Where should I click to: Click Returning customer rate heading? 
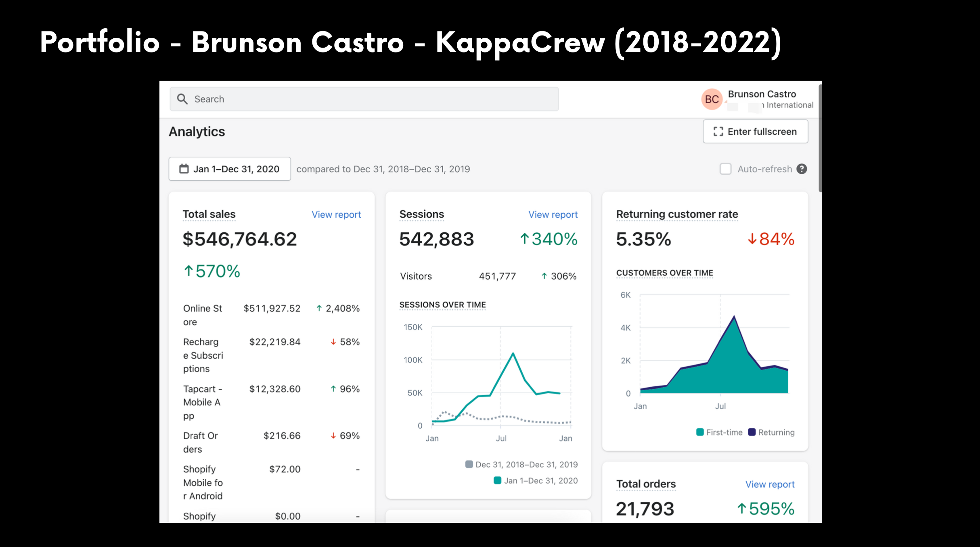677,214
